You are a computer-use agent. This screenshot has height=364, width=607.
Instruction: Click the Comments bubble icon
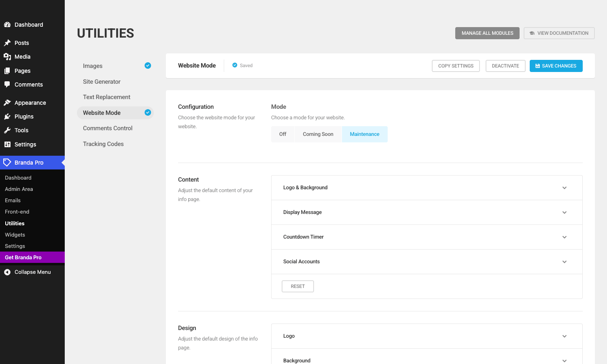(7, 85)
